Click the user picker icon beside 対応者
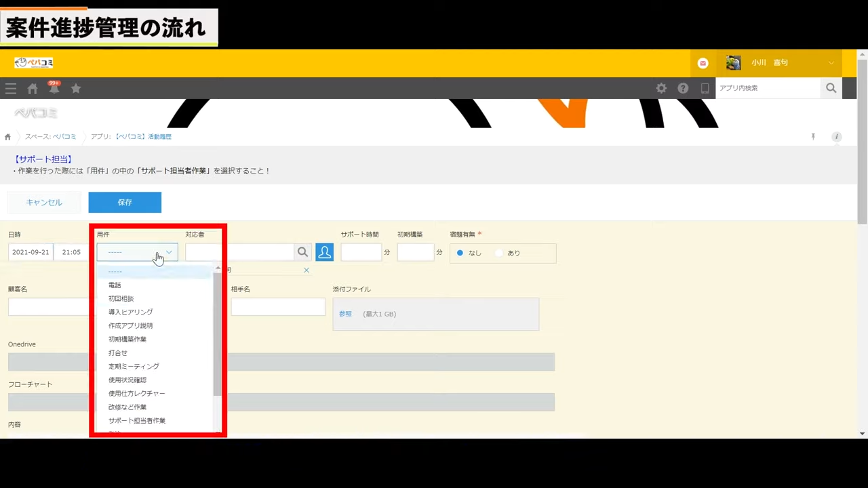 pyautogui.click(x=324, y=252)
